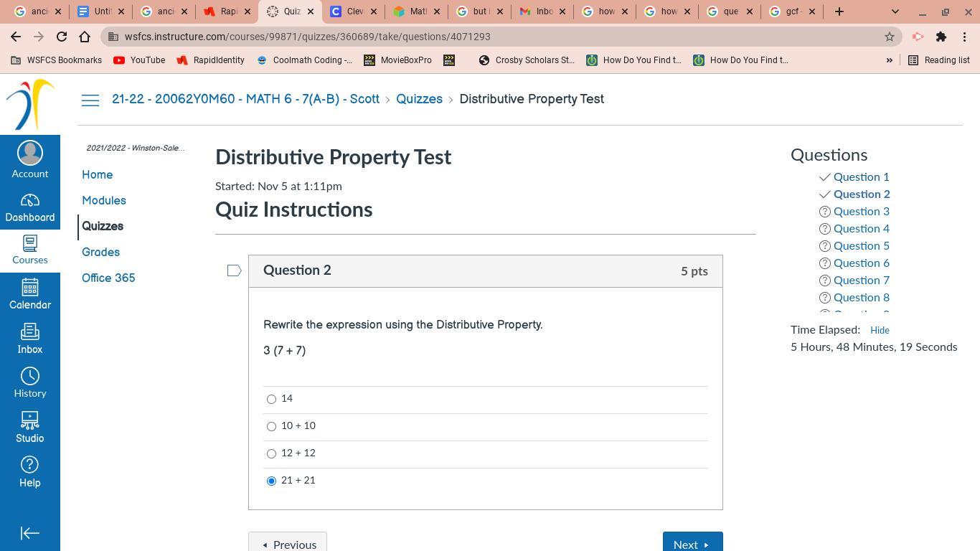
Task: Flag Question 2 with the flag icon
Action: click(234, 270)
